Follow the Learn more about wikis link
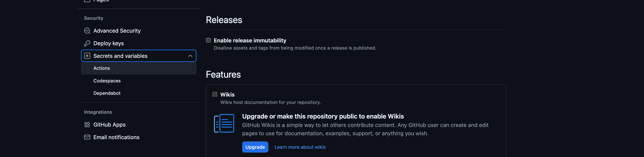The width and height of the screenshot is (644, 157). coord(300,147)
